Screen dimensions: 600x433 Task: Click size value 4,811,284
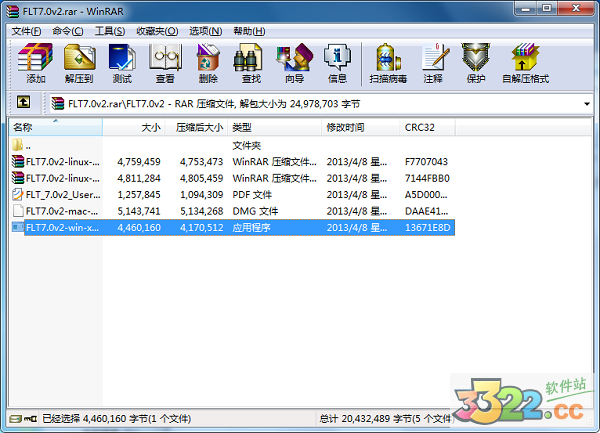(139, 178)
